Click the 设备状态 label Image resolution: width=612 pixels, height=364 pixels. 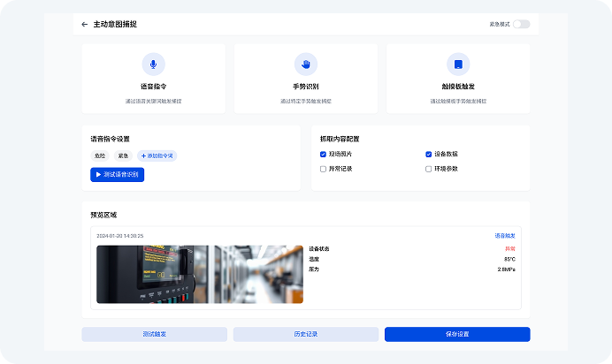(319, 248)
